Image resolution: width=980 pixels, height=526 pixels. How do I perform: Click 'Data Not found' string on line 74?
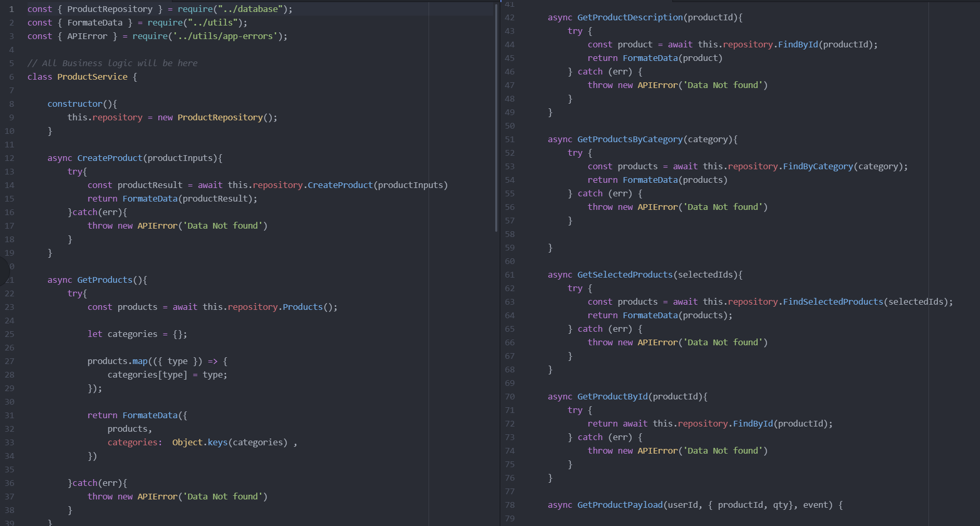pyautogui.click(x=723, y=450)
